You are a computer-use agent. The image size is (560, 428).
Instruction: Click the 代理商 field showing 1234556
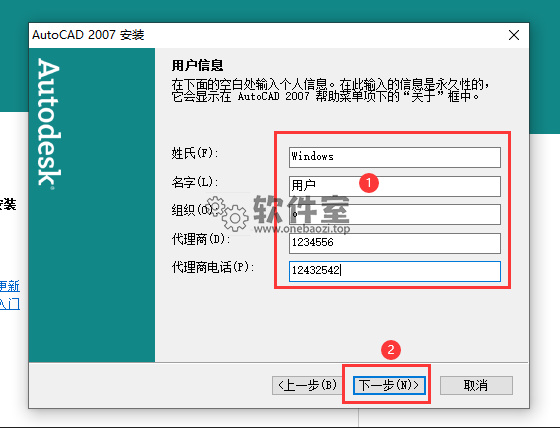(395, 243)
